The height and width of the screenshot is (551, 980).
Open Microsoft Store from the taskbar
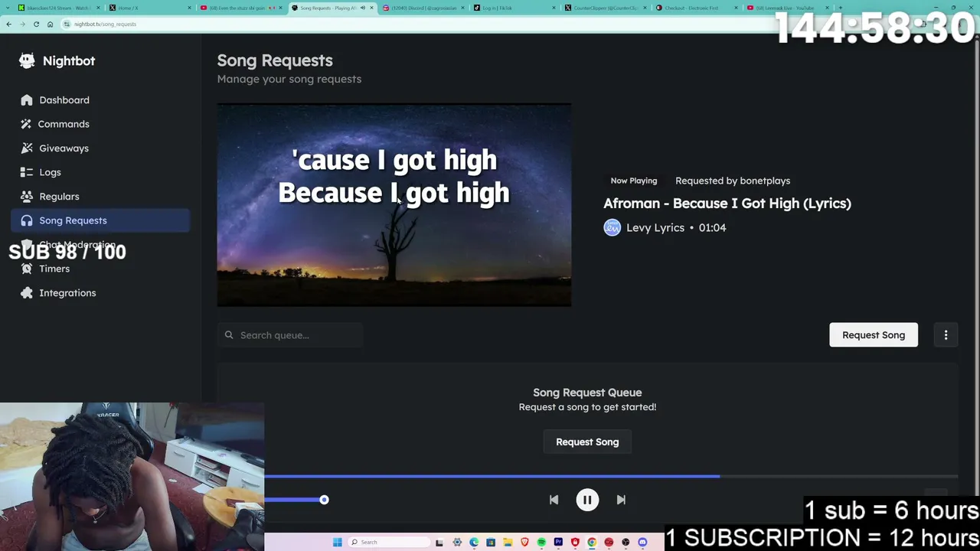point(491,542)
